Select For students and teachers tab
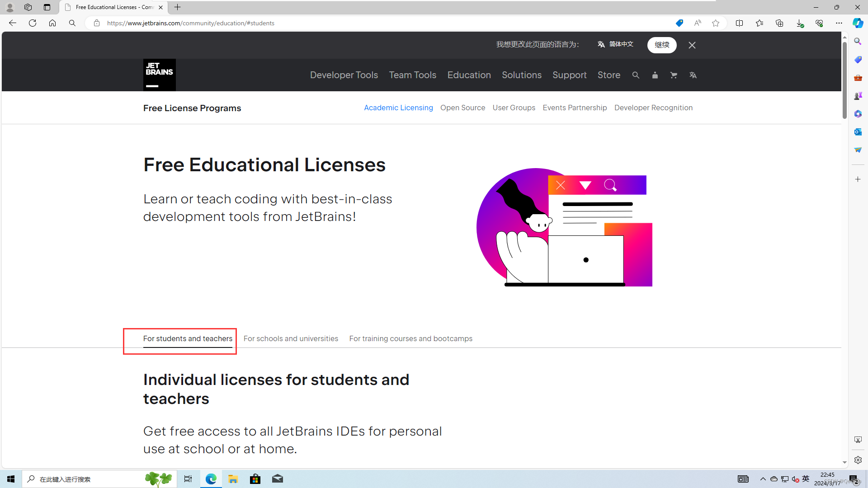This screenshot has height=488, width=868. tap(188, 339)
